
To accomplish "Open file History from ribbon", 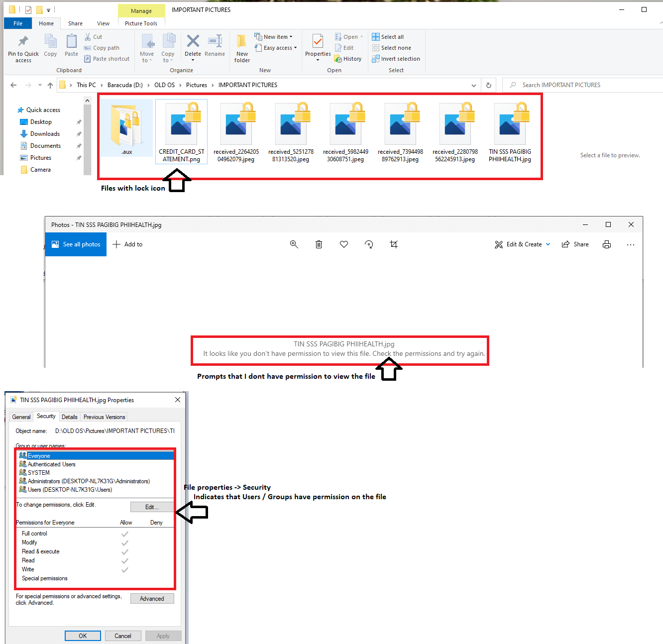I will 348,59.
